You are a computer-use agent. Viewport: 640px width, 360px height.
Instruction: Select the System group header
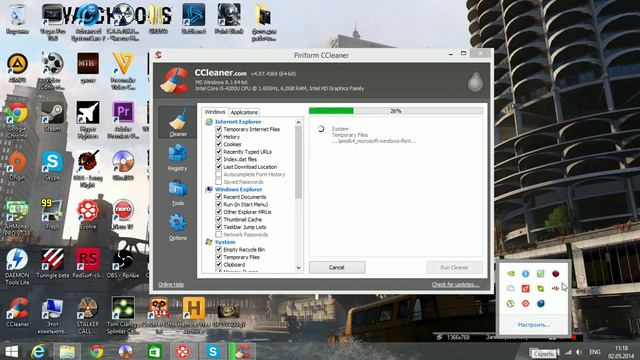point(225,242)
